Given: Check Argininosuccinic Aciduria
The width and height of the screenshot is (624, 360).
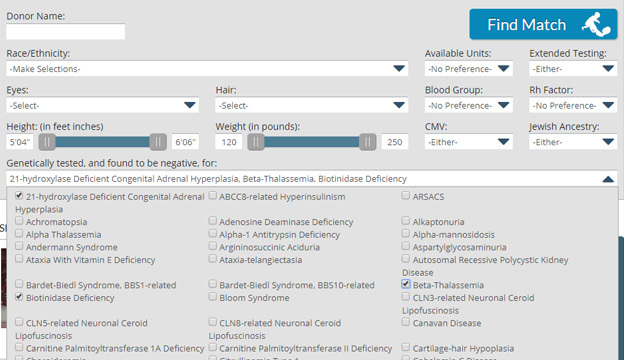Looking at the screenshot, I should 213,246.
